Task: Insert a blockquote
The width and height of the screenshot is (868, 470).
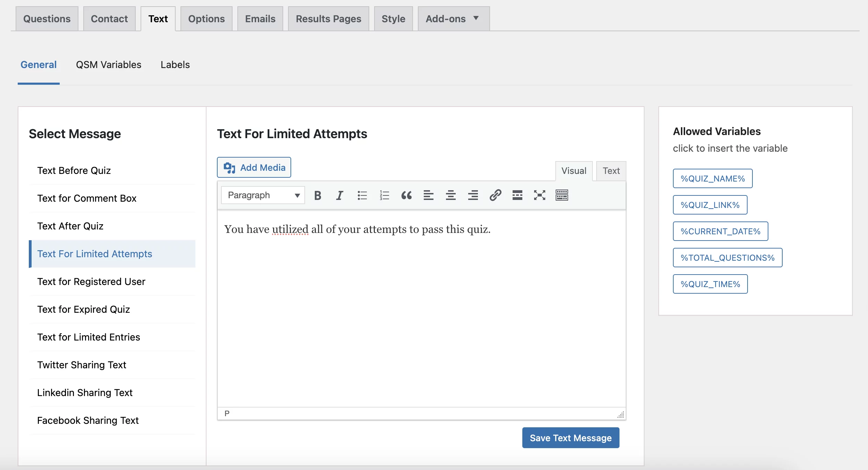Action: click(x=407, y=195)
